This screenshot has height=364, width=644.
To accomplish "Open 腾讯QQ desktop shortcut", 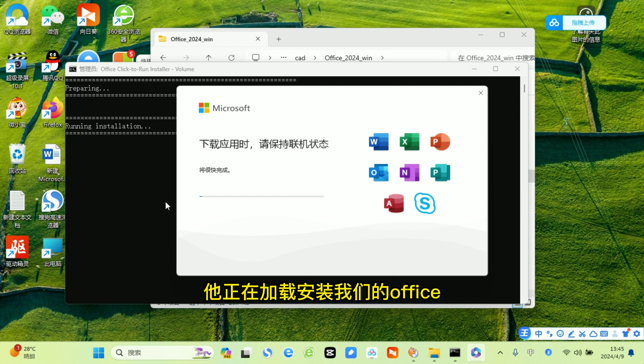I will [53, 66].
